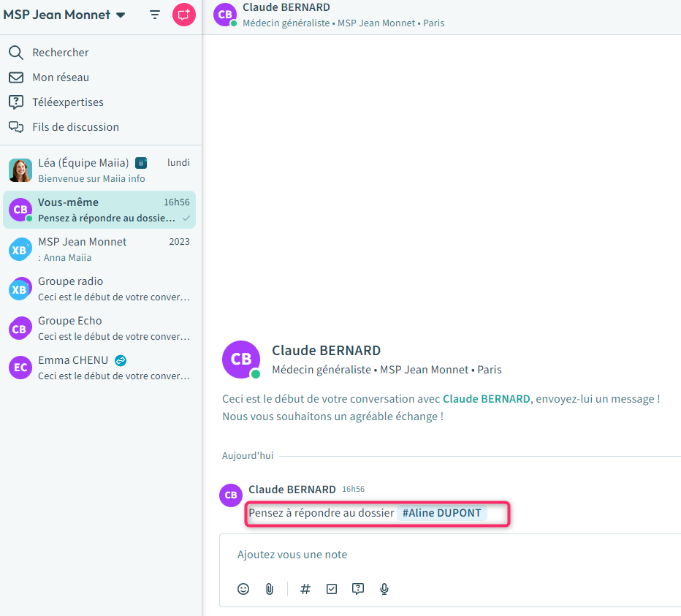Add a task using the checkbox icon
Screen dimensions: 681x616
coord(332,589)
